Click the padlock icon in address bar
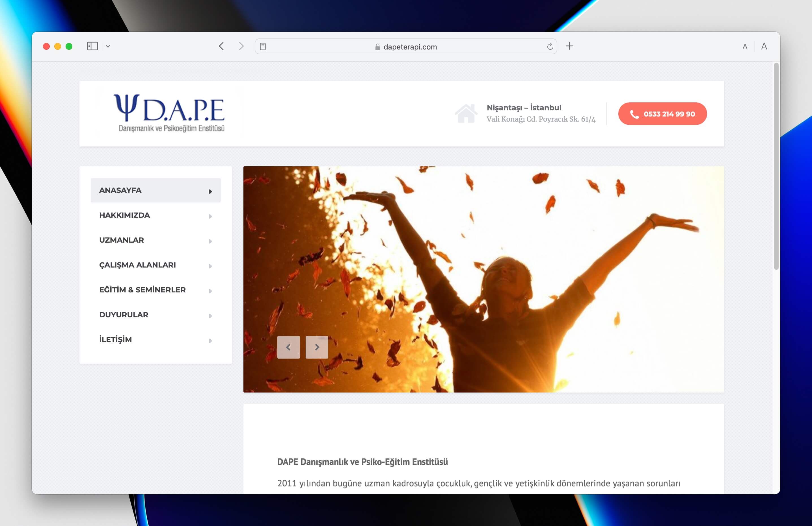Image resolution: width=812 pixels, height=526 pixels. click(377, 47)
